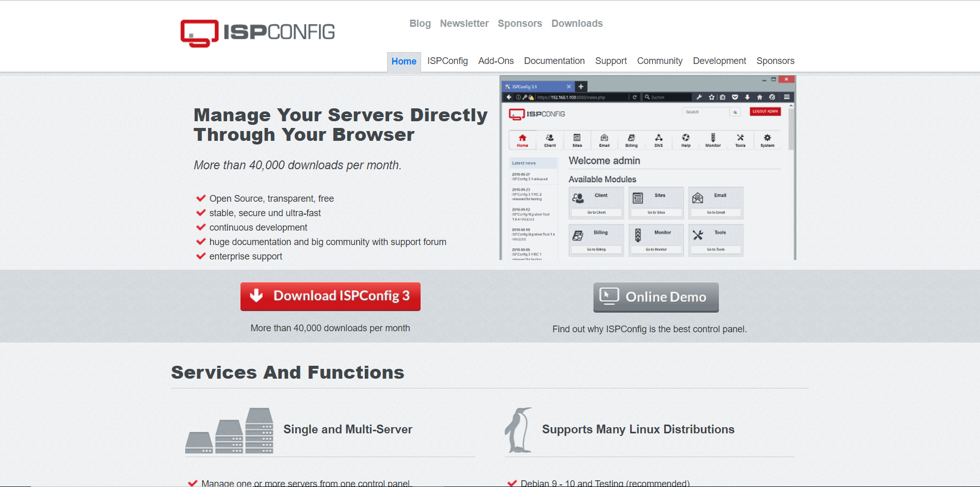
Task: Select the Community menu item
Action: point(660,61)
